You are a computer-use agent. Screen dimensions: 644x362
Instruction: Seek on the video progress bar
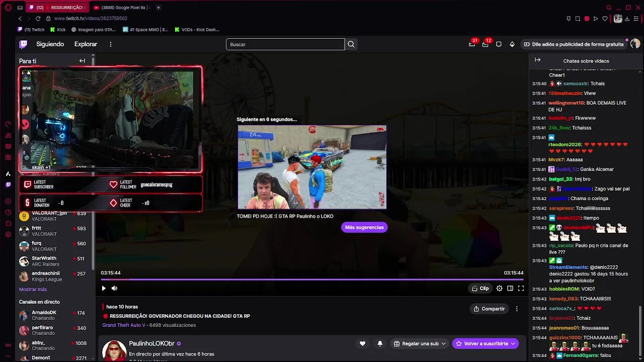point(312,279)
